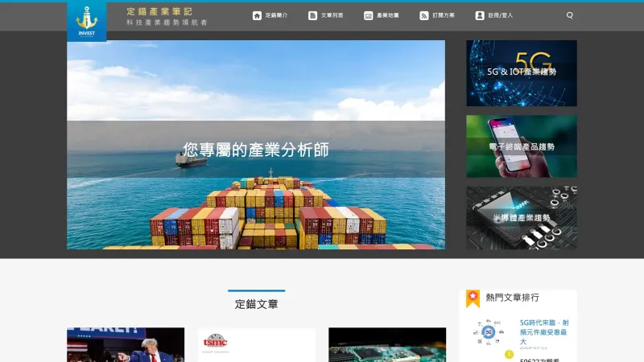Open the 訂閱方案 subscription page
Viewport: 644px width, 362px height.
444,15
